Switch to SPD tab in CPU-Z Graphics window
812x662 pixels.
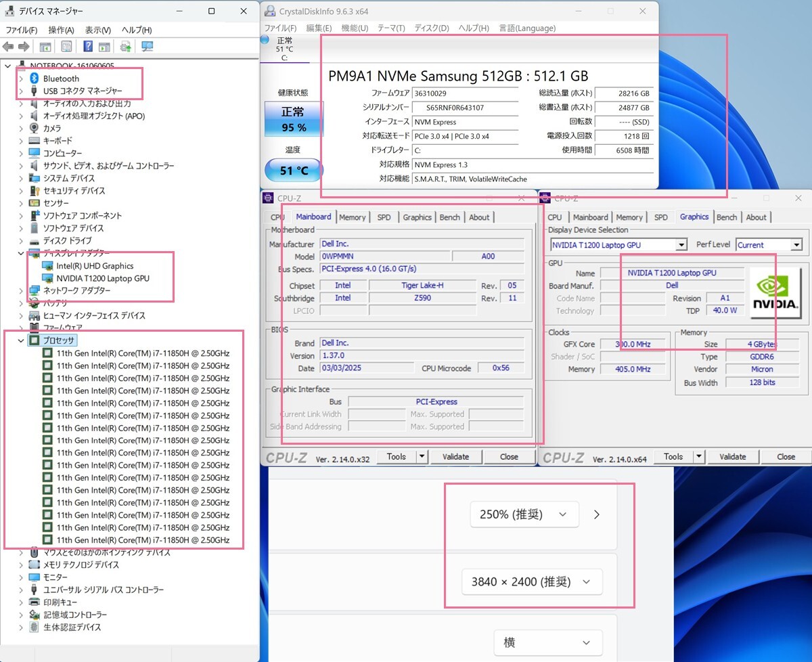661,217
